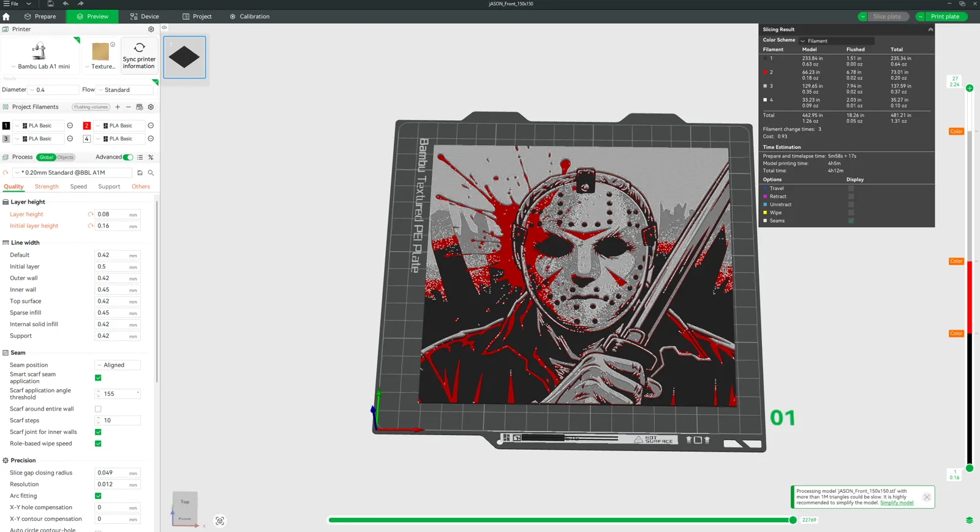Open AMS filament sync icon
Viewport: 980px width, 532px height.
click(140, 107)
